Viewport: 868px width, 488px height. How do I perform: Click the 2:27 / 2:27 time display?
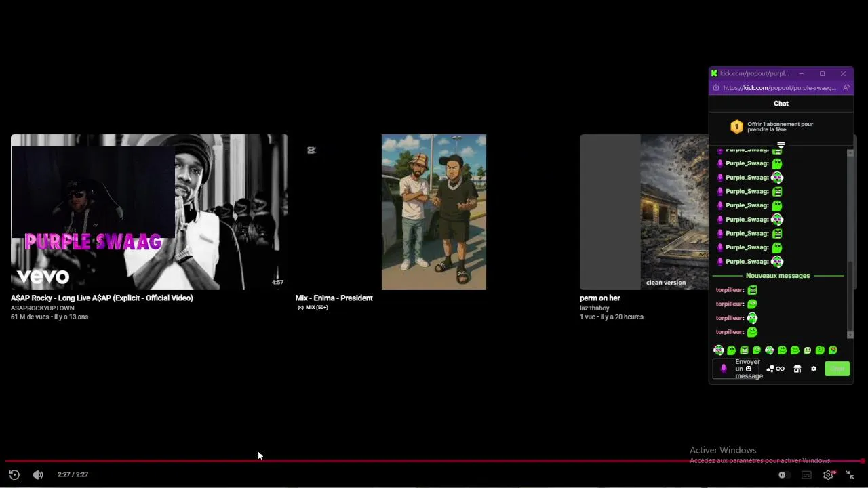coord(73,474)
